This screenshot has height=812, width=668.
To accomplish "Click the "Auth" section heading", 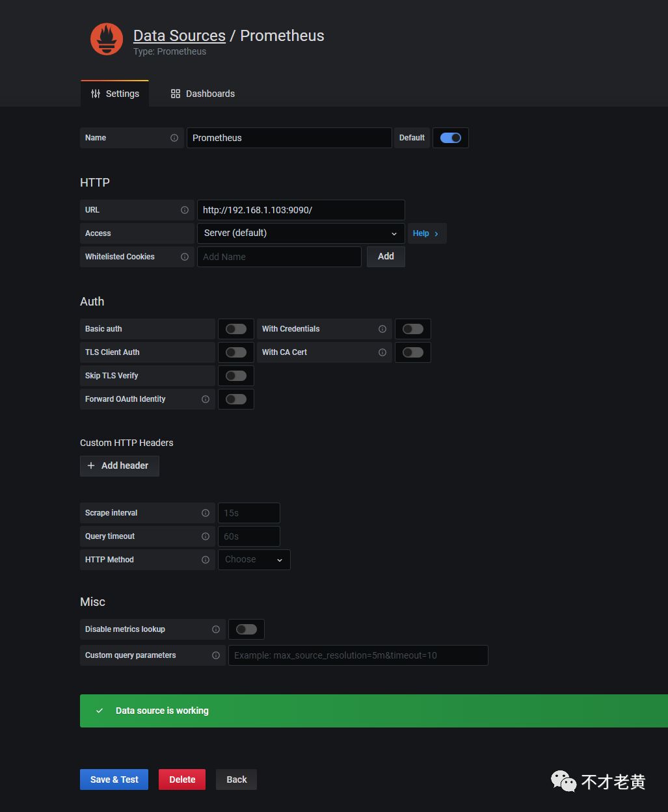I will tap(92, 302).
